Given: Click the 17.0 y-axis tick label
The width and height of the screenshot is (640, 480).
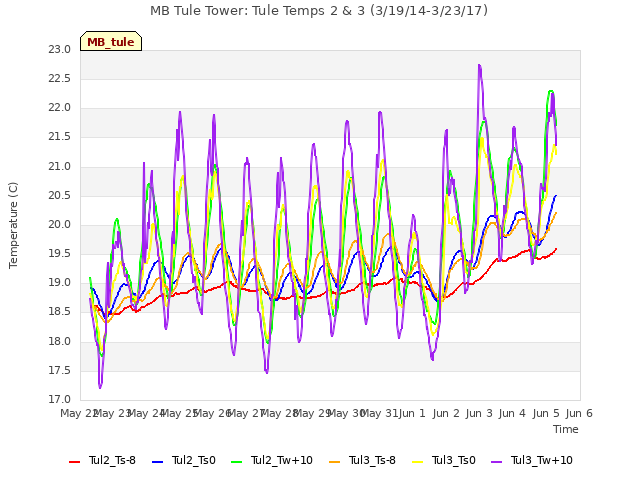Looking at the screenshot, I should point(60,400).
